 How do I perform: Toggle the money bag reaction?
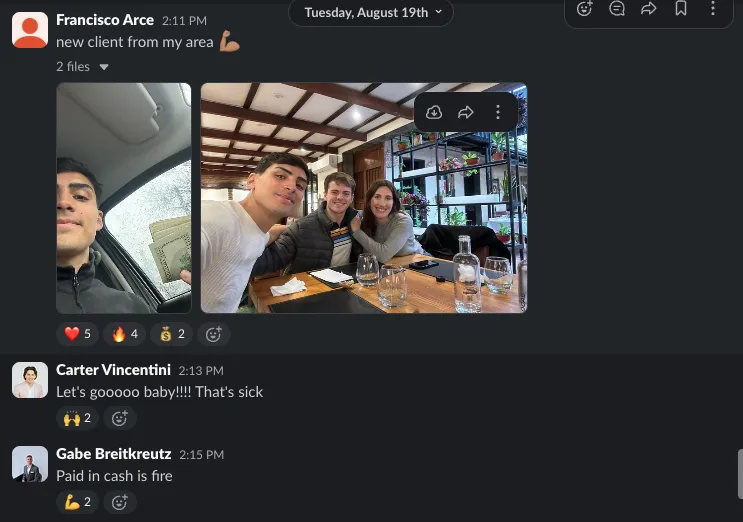pyautogui.click(x=172, y=334)
